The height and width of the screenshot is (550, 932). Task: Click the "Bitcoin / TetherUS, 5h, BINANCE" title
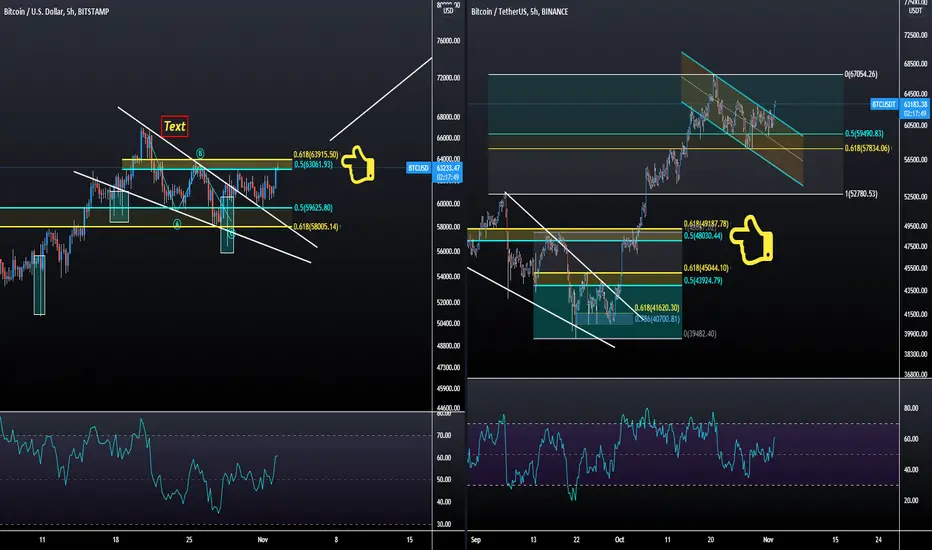(x=519, y=11)
